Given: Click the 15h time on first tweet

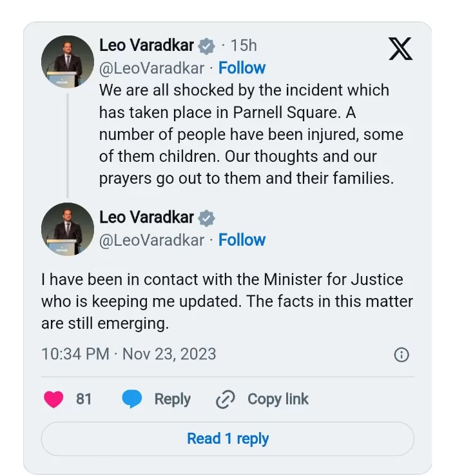Looking at the screenshot, I should (243, 45).
